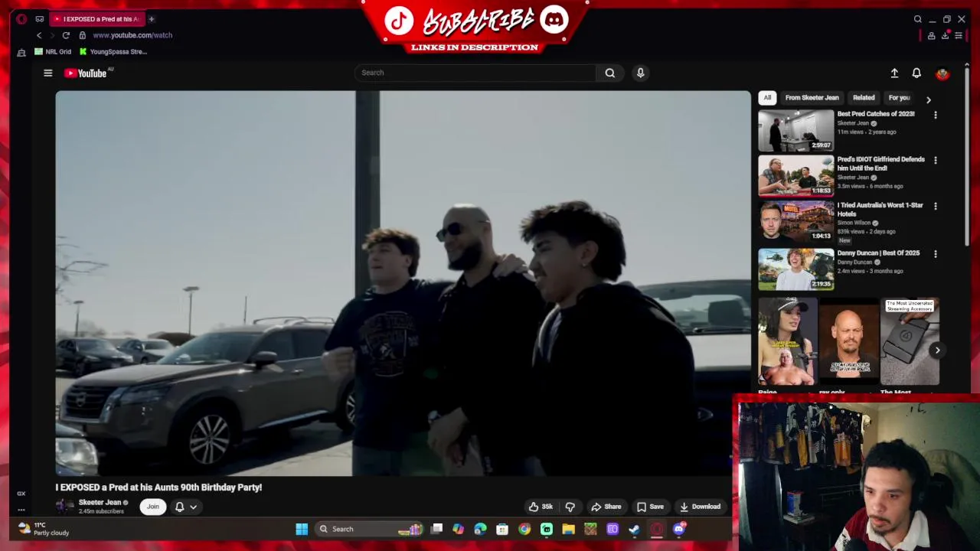The height and width of the screenshot is (551, 980).
Task: Open the bald man Shorts thumbnail
Action: point(848,341)
